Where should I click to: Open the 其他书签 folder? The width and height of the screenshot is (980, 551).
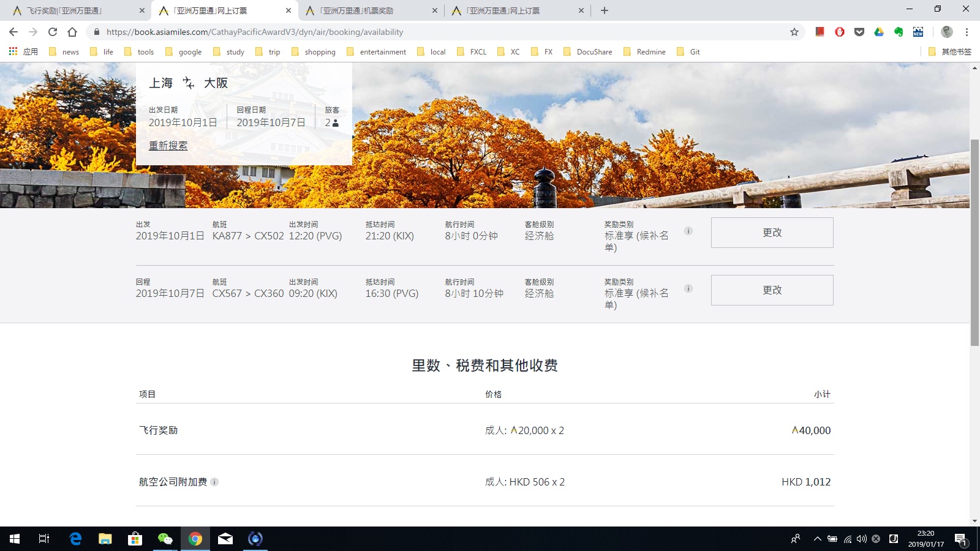tap(949, 51)
